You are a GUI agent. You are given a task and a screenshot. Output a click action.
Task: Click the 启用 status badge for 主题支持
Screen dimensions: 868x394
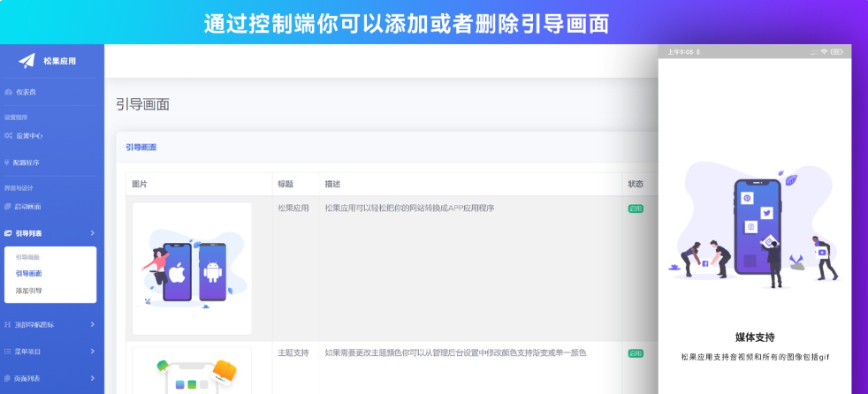[x=636, y=353]
